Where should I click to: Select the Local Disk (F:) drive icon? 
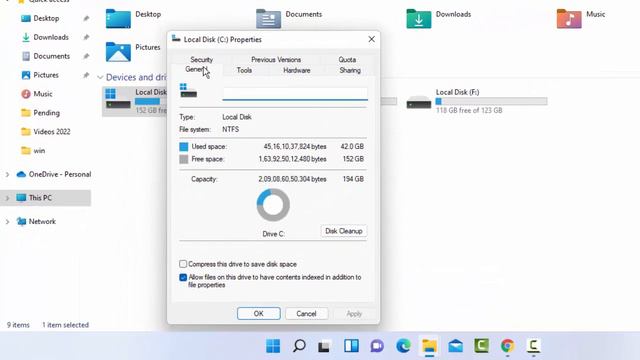point(418,102)
